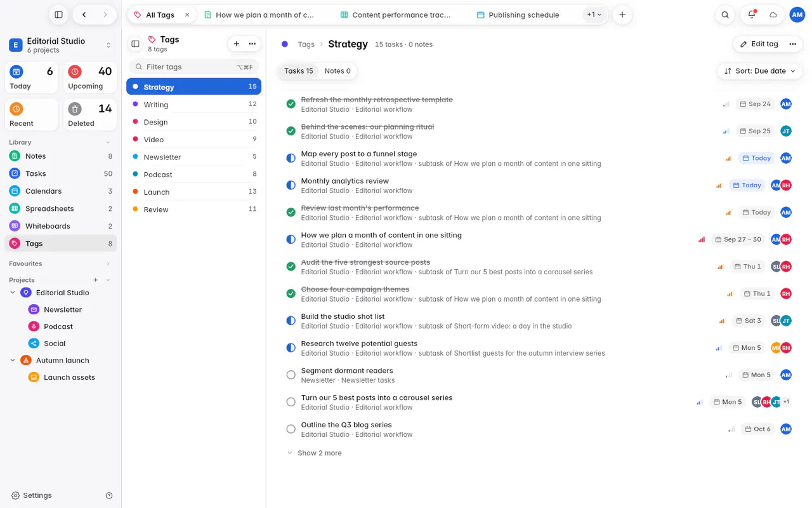Open the Strategy tag more options menu

(792, 44)
